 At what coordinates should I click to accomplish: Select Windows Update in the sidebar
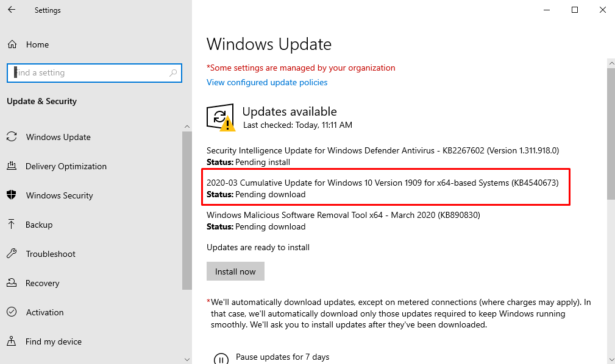pos(58,137)
